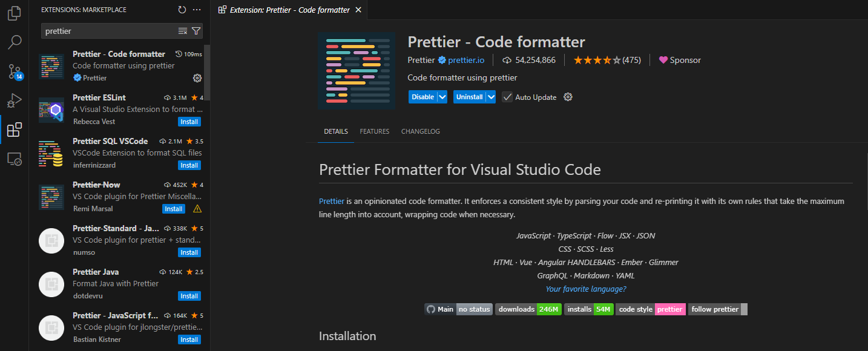Open manage gear for Prettier - Code formatter in list
Viewport: 868px width, 351px height.
coord(197,78)
